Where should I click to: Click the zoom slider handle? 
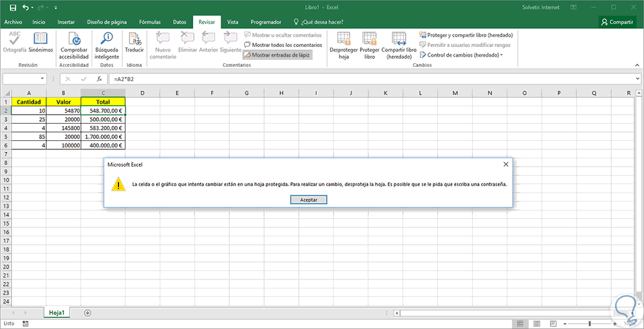pyautogui.click(x=590, y=324)
